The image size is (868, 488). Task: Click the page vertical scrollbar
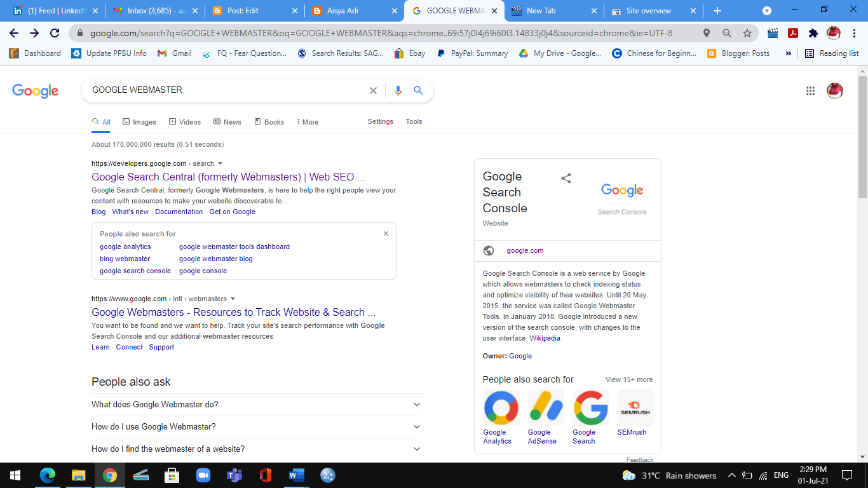coord(862,137)
